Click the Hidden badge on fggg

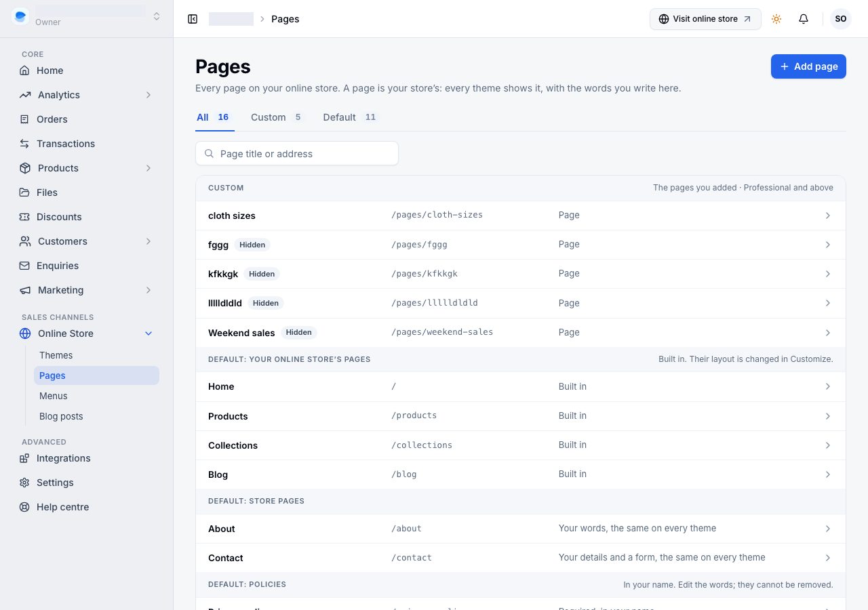[252, 245]
